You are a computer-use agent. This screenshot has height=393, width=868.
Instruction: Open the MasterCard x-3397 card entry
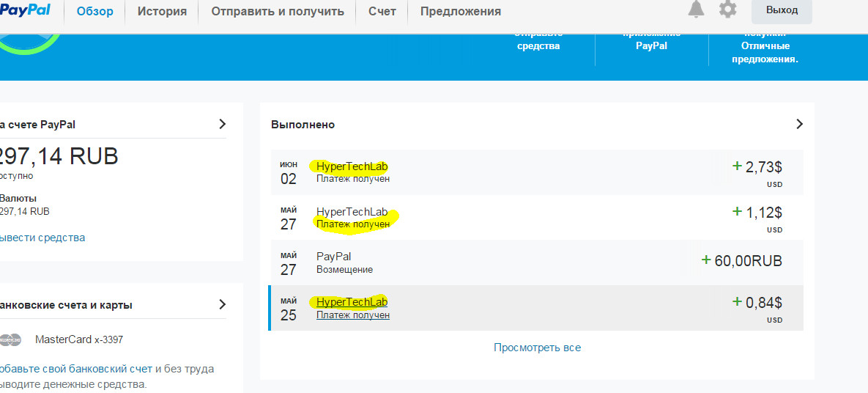(x=78, y=339)
